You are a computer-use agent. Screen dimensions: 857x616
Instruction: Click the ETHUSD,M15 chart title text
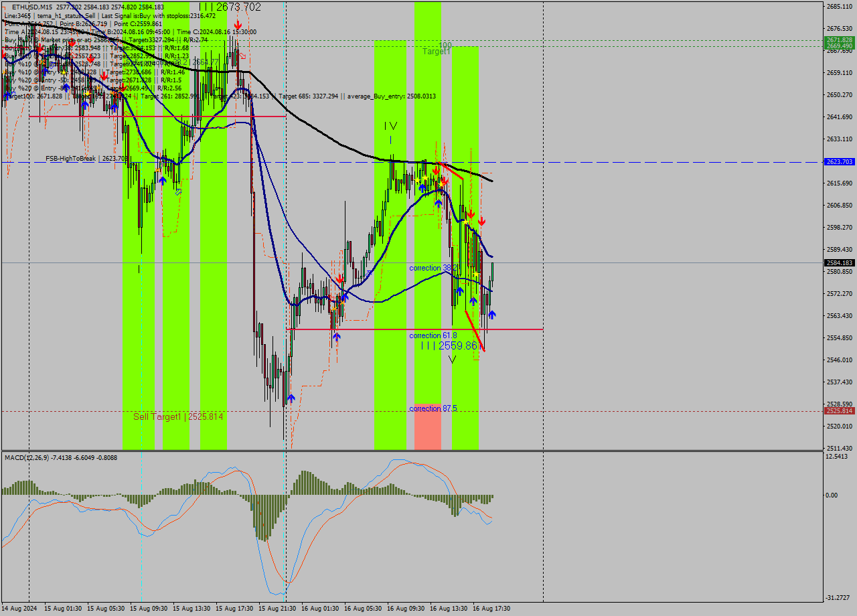tap(33, 7)
